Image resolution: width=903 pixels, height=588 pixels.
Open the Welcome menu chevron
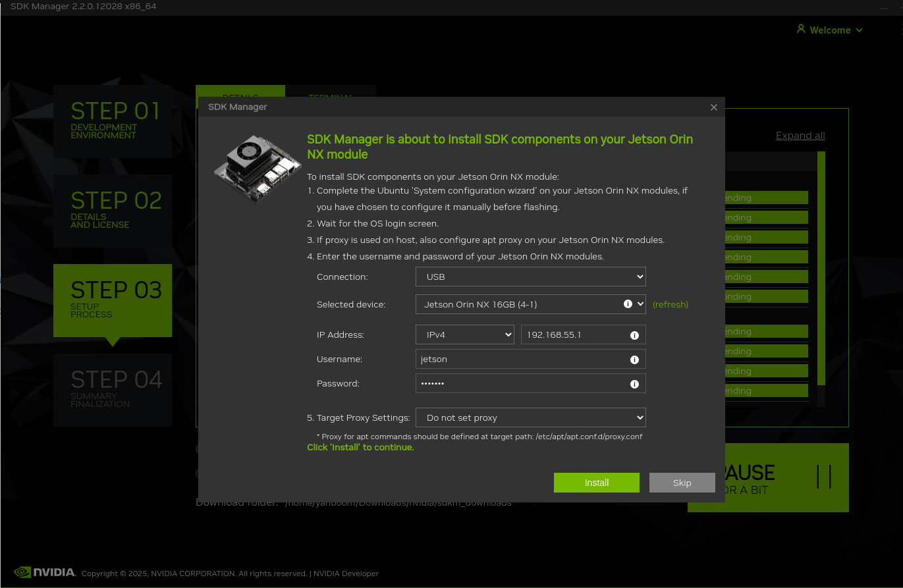859,30
